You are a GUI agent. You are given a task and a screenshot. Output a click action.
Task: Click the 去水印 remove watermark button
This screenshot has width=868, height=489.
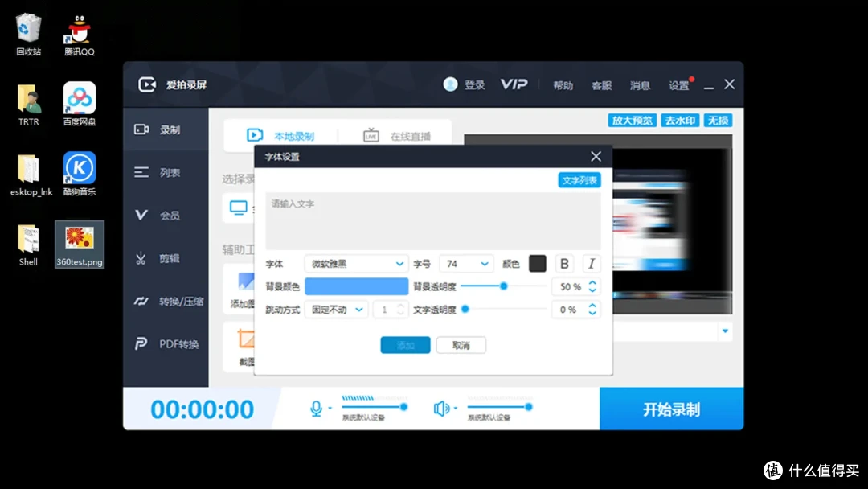point(680,121)
